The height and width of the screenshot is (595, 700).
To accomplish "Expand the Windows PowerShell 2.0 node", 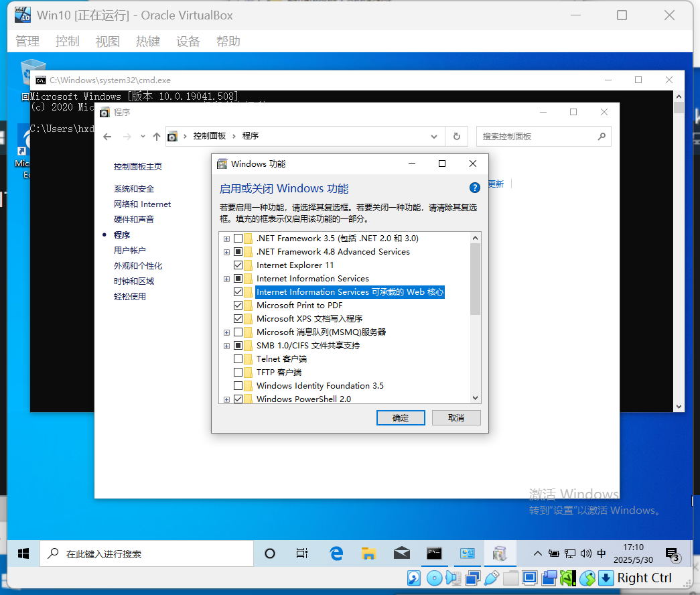I will (x=227, y=400).
